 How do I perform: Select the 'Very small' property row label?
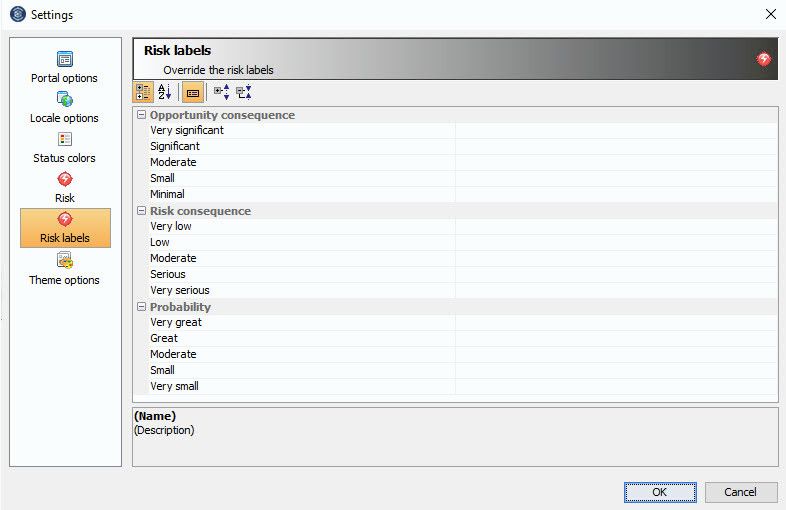(x=174, y=386)
